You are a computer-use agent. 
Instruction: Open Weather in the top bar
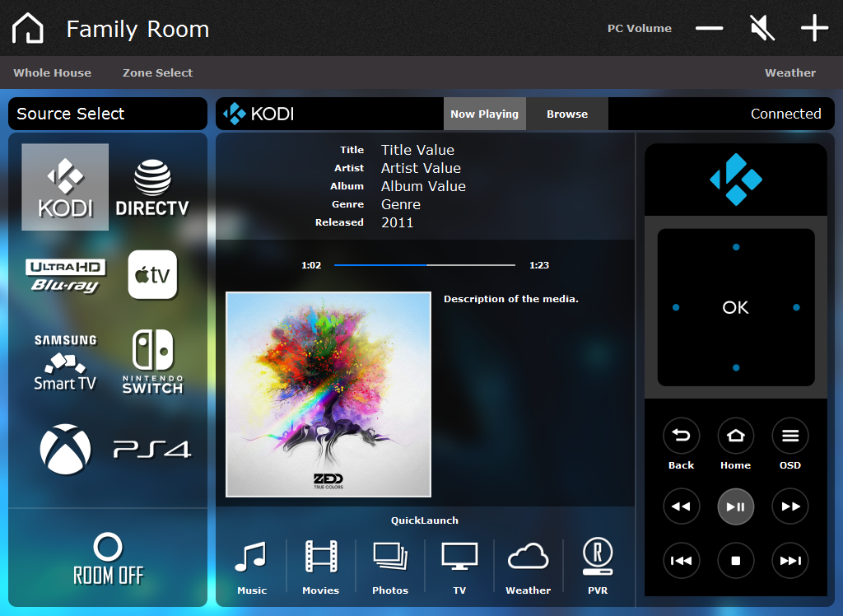pyautogui.click(x=790, y=72)
